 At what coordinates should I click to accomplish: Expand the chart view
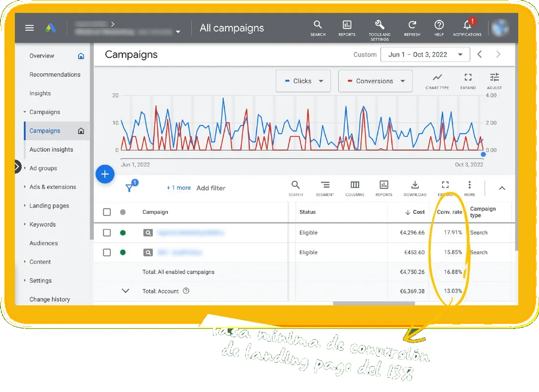[468, 81]
